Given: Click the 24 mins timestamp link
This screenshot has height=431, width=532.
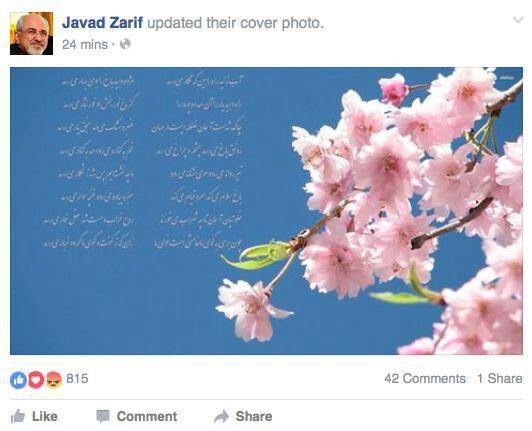Looking at the screenshot, I should [x=85, y=44].
